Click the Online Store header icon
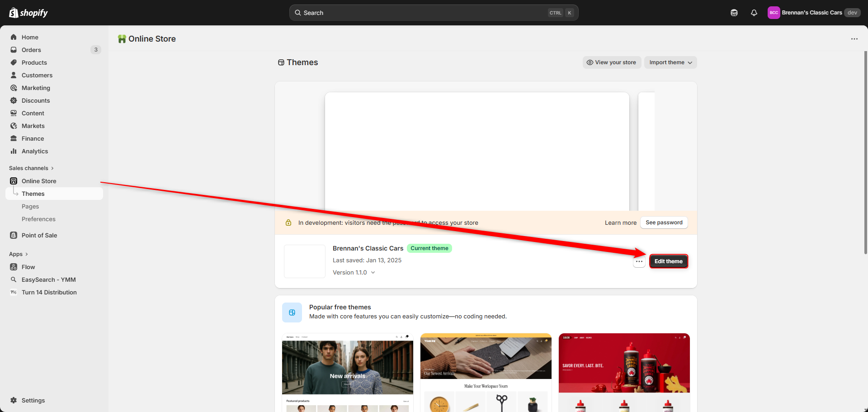 click(x=122, y=39)
